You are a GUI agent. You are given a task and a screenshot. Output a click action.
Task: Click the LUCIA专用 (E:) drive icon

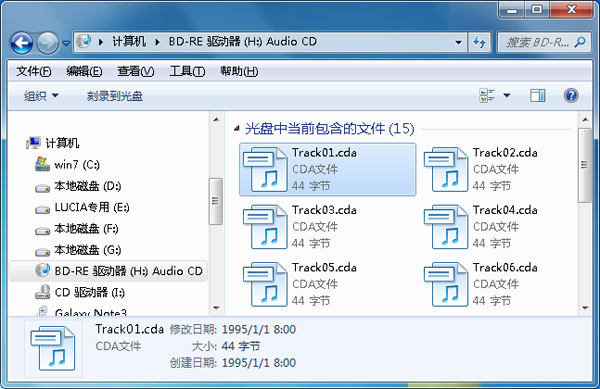click(x=42, y=210)
